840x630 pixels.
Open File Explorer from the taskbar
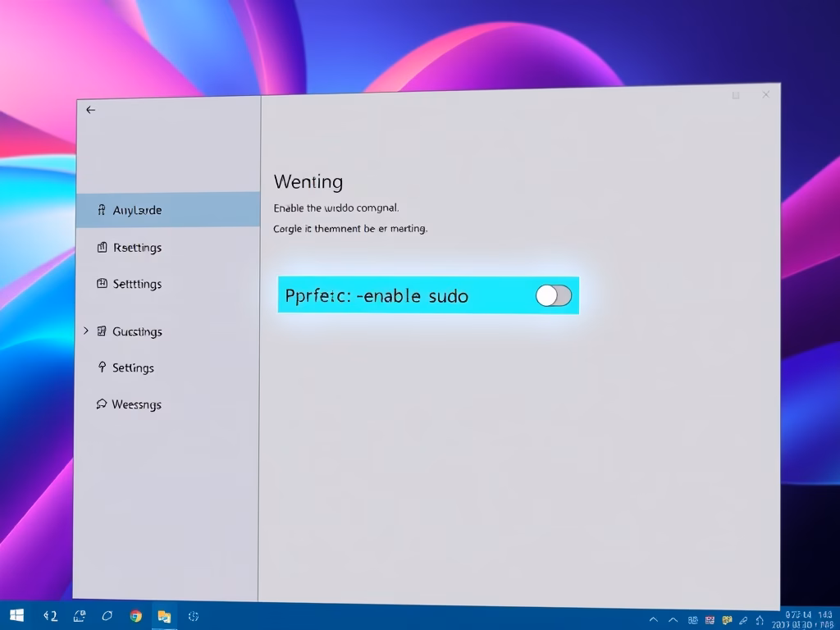(163, 616)
